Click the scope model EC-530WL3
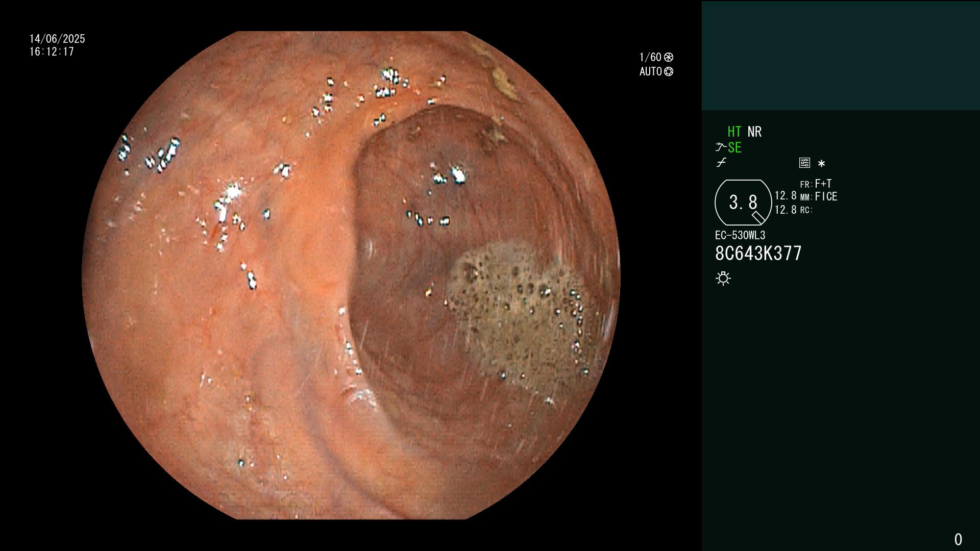 [x=740, y=235]
